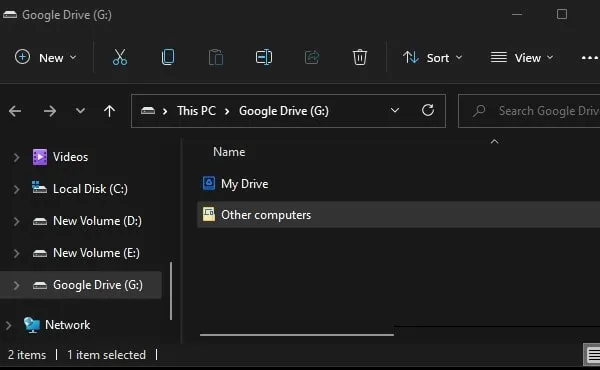Screen dimensions: 600x370
Task: Click the Share icon in toolbar
Action: (312, 57)
